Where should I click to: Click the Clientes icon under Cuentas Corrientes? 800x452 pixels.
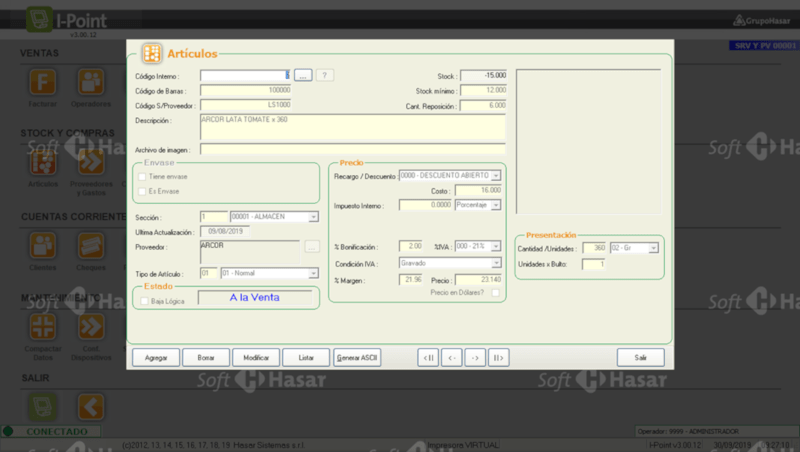pos(43,245)
